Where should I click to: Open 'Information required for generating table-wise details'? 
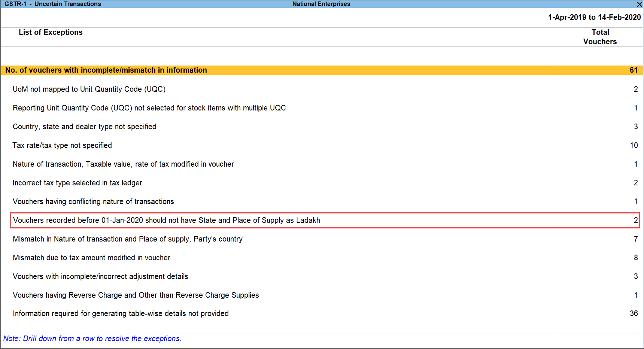(x=322, y=313)
